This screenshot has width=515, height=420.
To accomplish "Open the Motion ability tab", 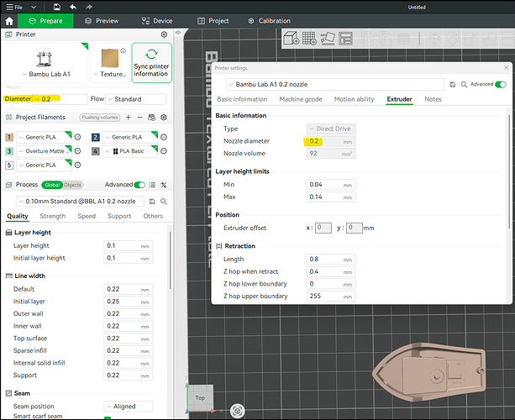I will click(354, 99).
